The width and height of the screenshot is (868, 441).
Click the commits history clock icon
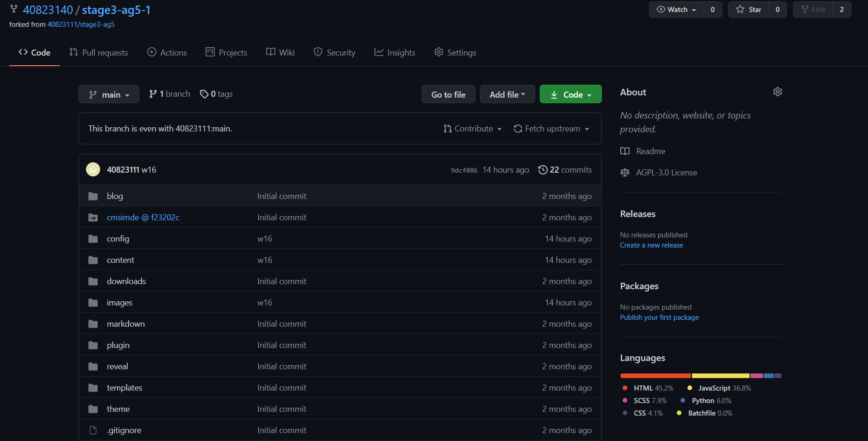pos(543,170)
